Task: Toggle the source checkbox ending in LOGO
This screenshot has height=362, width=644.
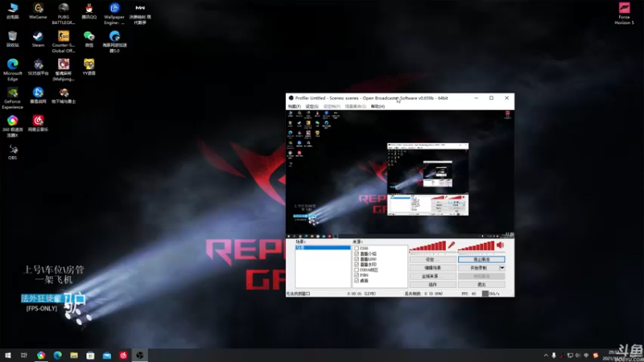Action: coord(357,259)
